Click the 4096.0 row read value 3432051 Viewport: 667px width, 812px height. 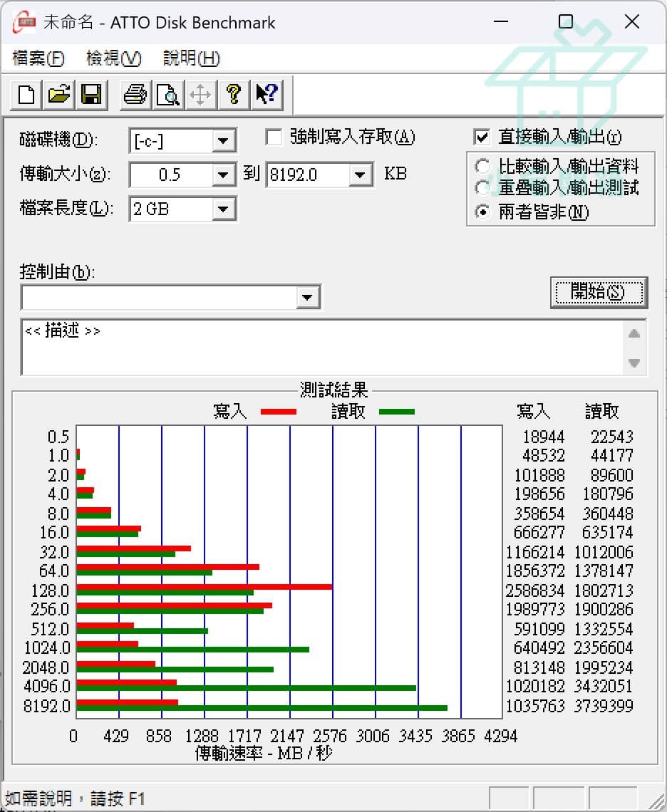[604, 686]
